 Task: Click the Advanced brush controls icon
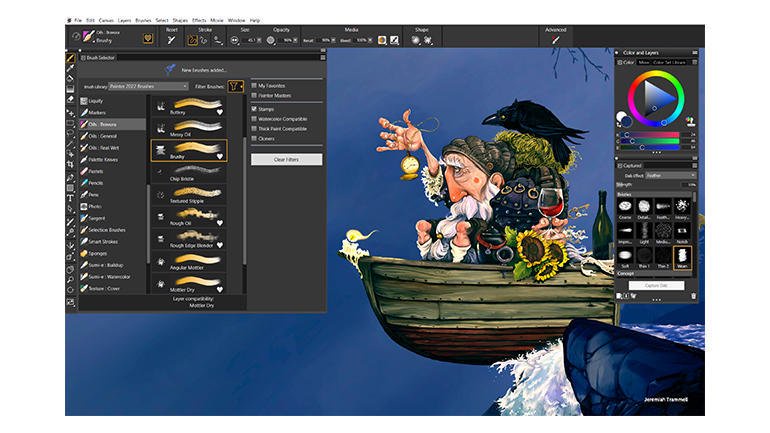coord(556,40)
